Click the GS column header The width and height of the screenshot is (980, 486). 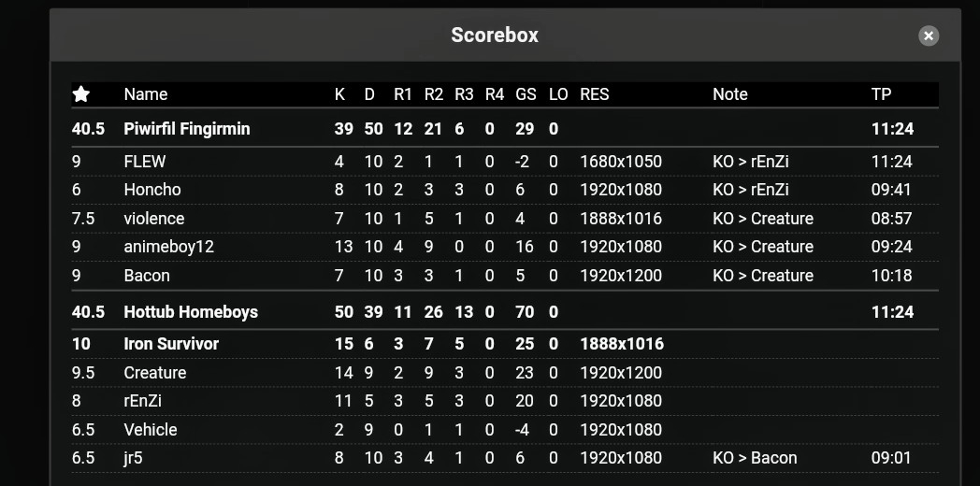(x=526, y=94)
